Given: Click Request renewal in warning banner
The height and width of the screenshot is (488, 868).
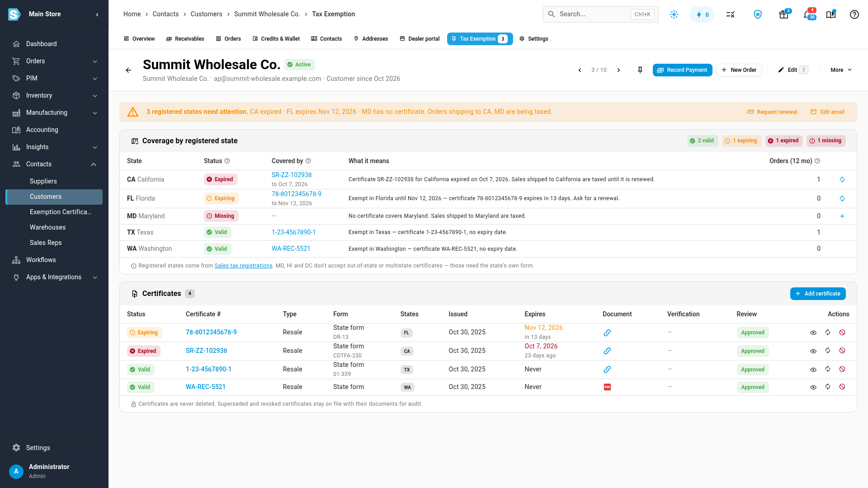Looking at the screenshot, I should (772, 112).
